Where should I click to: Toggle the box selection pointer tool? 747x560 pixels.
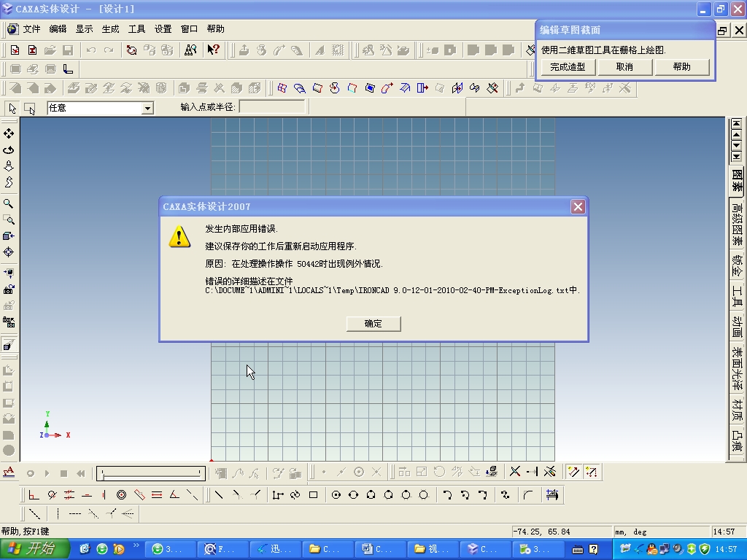pos(29,109)
